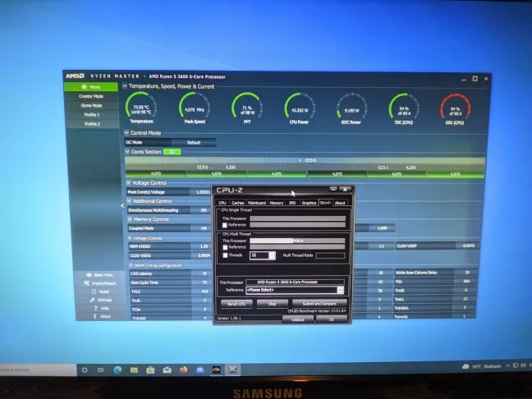Viewport: 532px width, 399px height.
Task: Switch to the SPD tab in CPU-Z
Action: [292, 203]
